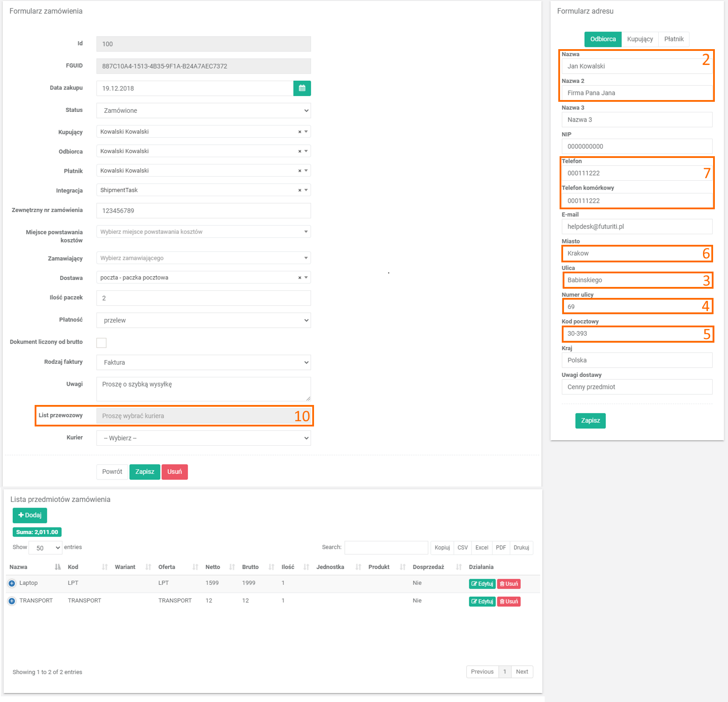This screenshot has width=728, height=702.
Task: Clear the Kupujący selection with x
Action: [x=300, y=132]
